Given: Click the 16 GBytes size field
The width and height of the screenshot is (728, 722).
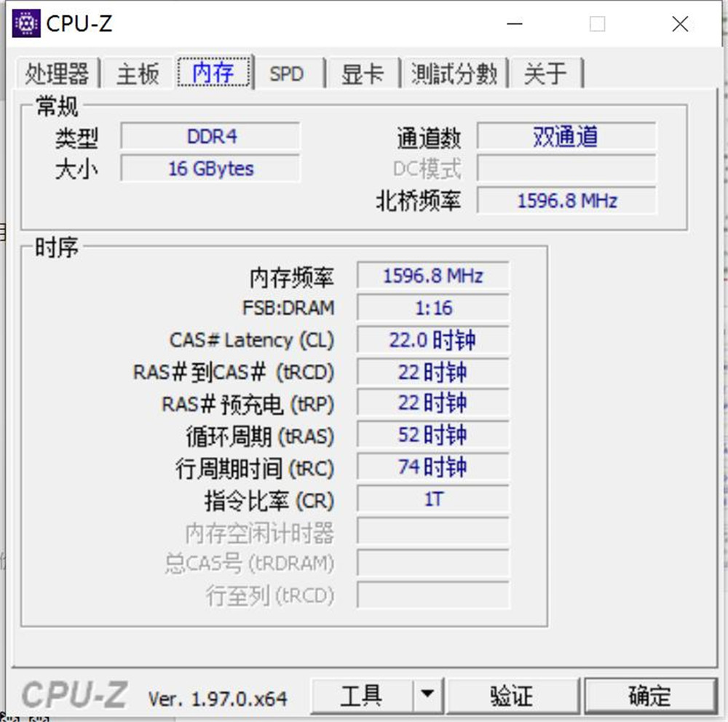Looking at the screenshot, I should click(210, 168).
